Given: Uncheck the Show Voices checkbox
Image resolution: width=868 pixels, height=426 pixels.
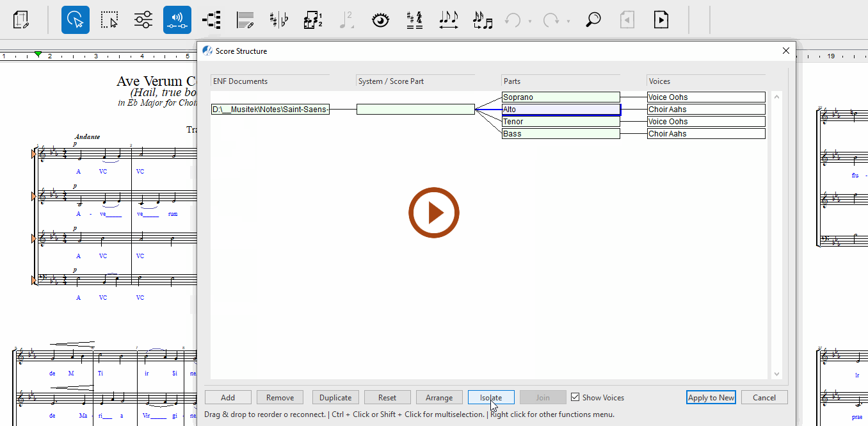Looking at the screenshot, I should click(575, 397).
